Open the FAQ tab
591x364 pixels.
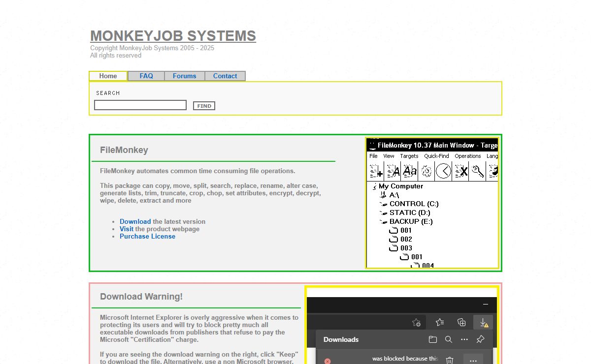point(146,76)
